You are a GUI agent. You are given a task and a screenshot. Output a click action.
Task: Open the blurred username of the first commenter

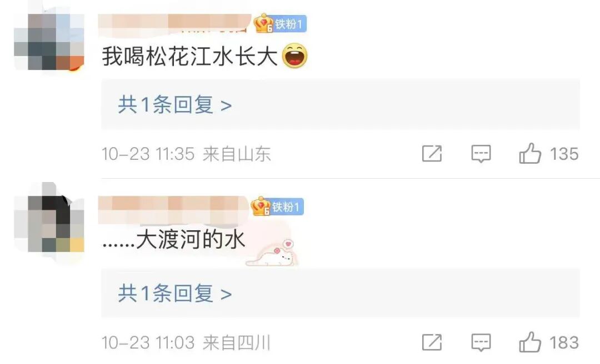(174, 25)
